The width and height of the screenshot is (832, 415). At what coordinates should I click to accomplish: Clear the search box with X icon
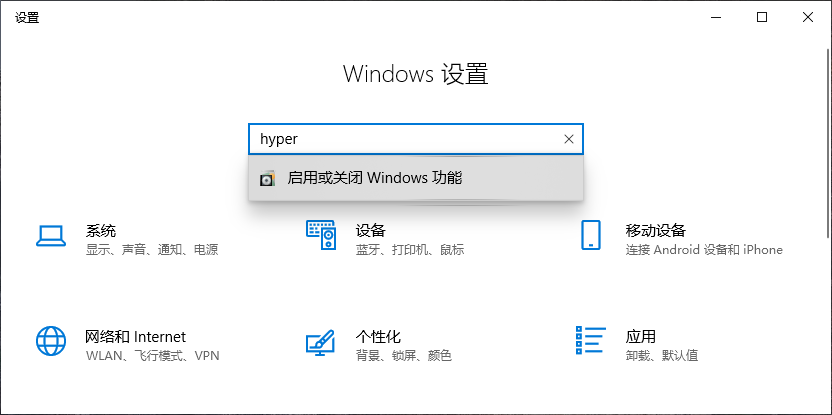click(569, 139)
